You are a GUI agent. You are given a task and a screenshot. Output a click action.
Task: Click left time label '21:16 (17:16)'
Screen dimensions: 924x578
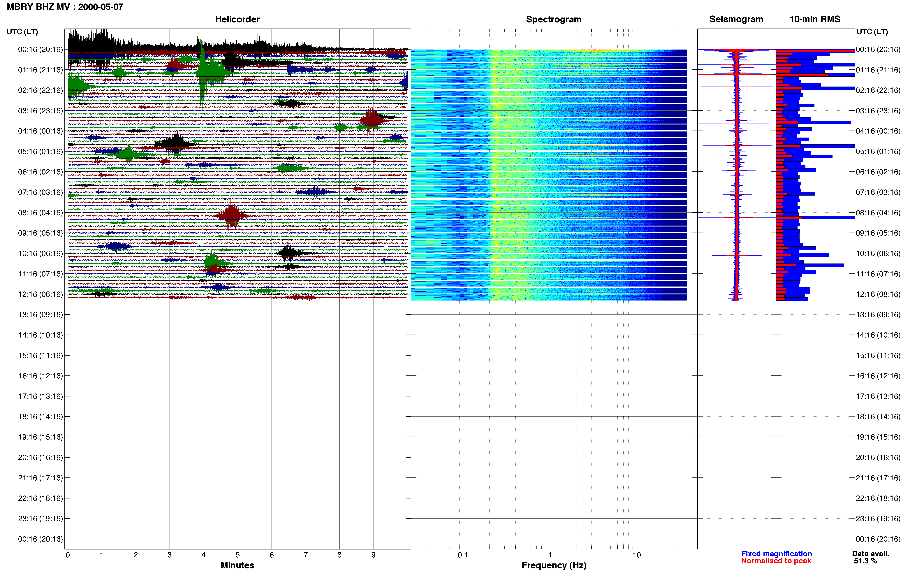tap(41, 478)
